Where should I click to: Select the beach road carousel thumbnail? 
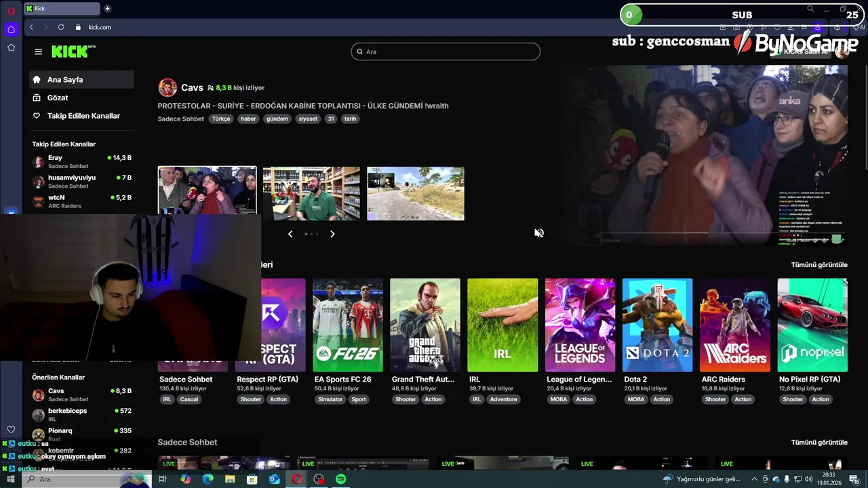[416, 193]
